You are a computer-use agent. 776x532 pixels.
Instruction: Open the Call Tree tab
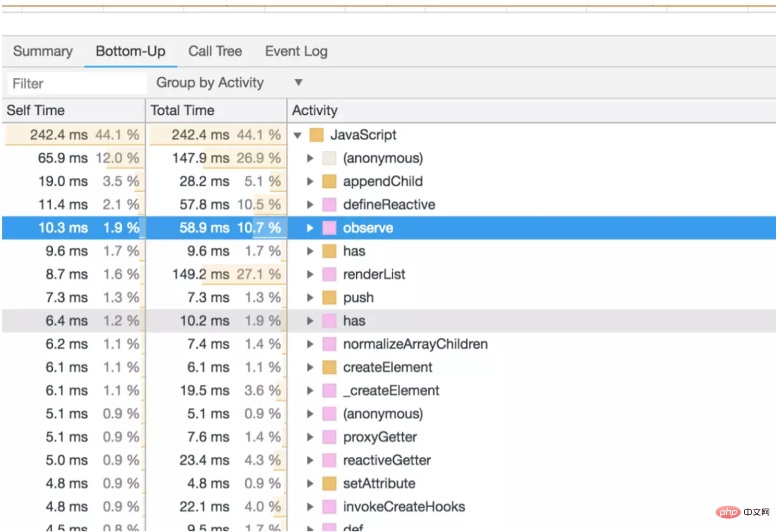[215, 52]
